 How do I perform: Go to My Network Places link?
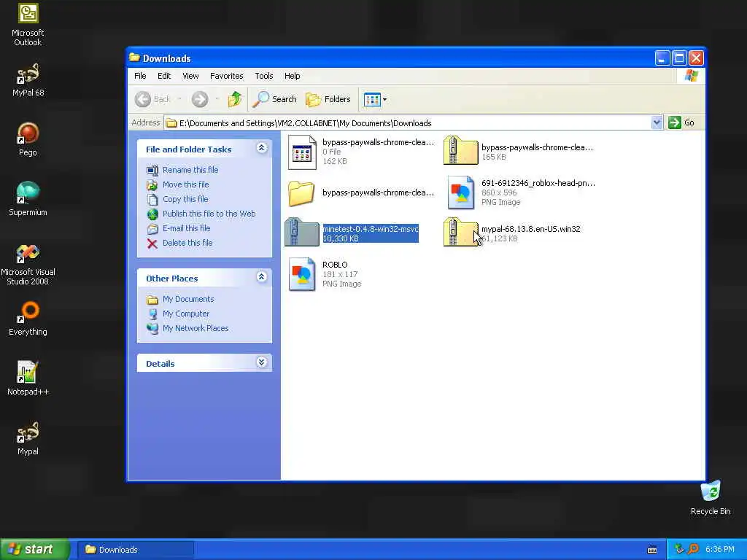click(x=196, y=328)
